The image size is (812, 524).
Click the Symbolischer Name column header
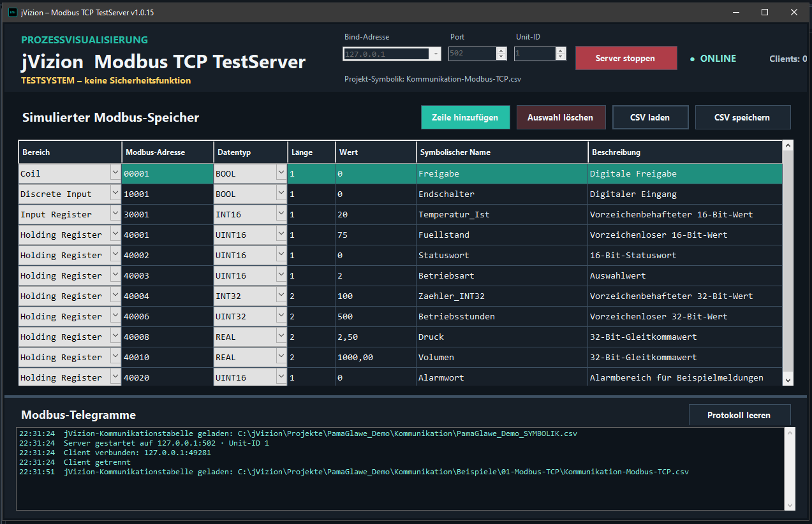pos(502,152)
